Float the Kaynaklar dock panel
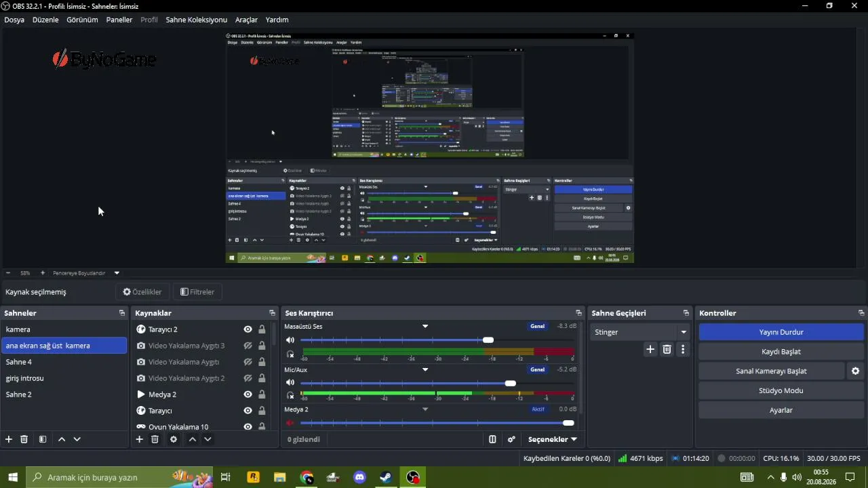The height and width of the screenshot is (488, 868). pyautogui.click(x=272, y=313)
